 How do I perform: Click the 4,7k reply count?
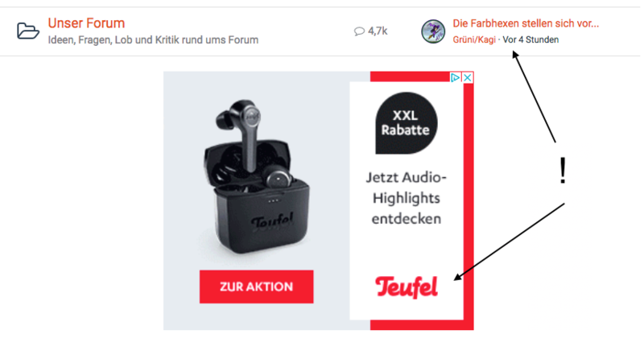click(378, 31)
